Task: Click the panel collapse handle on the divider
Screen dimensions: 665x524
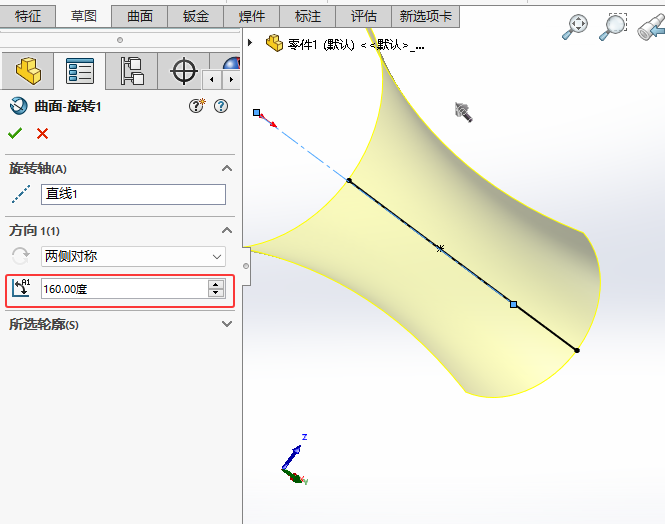Action: [246, 266]
